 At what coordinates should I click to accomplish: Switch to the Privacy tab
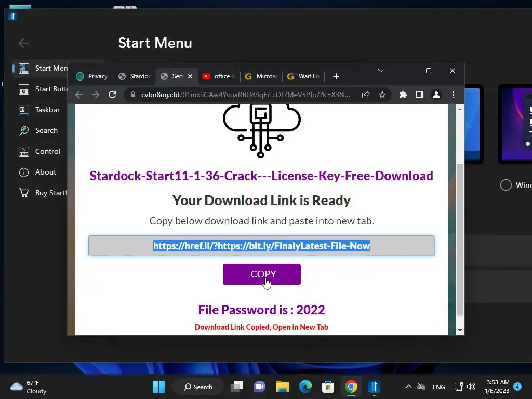tap(92, 76)
